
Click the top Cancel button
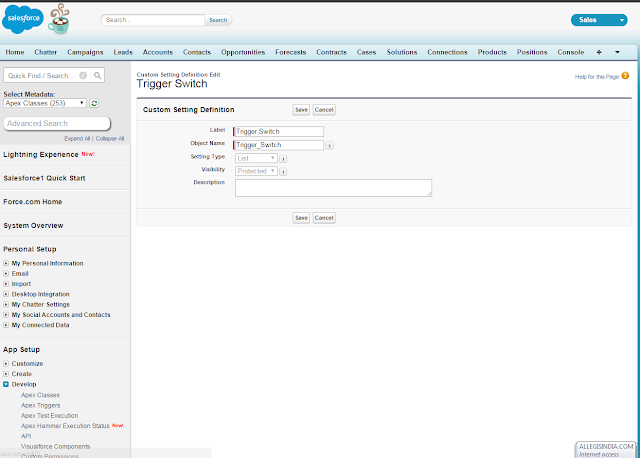(324, 110)
